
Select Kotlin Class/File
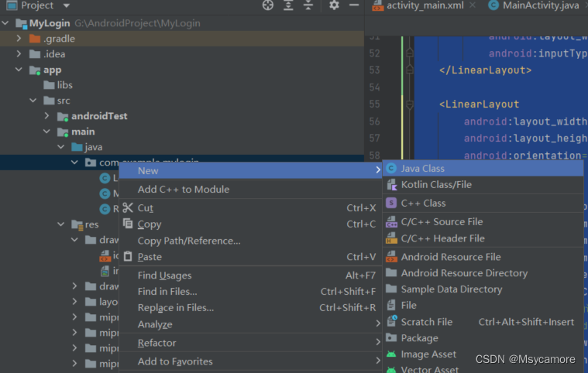(483, 184)
